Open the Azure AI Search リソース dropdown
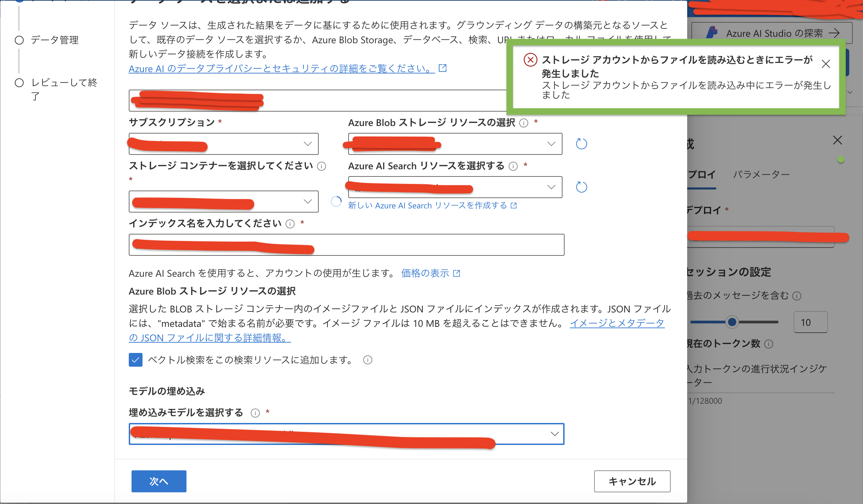 [x=455, y=187]
